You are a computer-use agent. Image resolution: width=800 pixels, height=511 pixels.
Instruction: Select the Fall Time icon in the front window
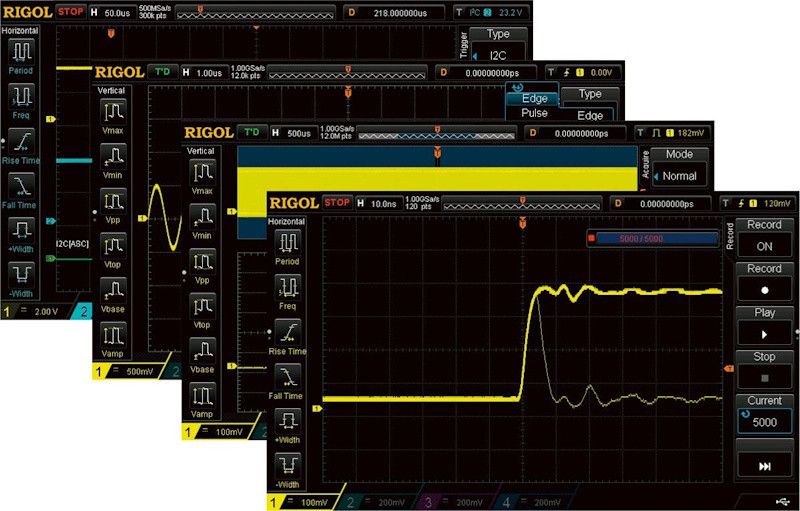click(288, 381)
